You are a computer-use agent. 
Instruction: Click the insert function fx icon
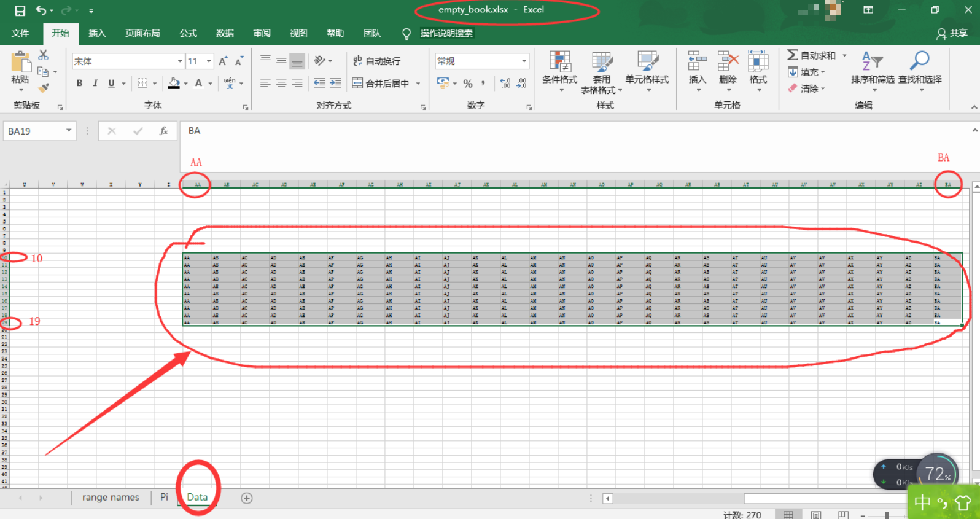click(x=163, y=131)
